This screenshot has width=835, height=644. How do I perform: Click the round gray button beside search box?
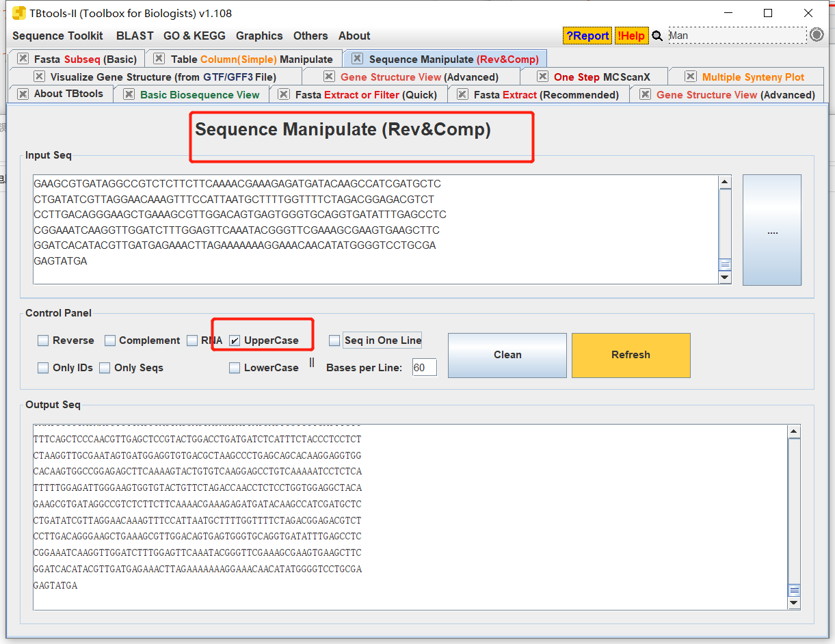pyautogui.click(x=817, y=35)
